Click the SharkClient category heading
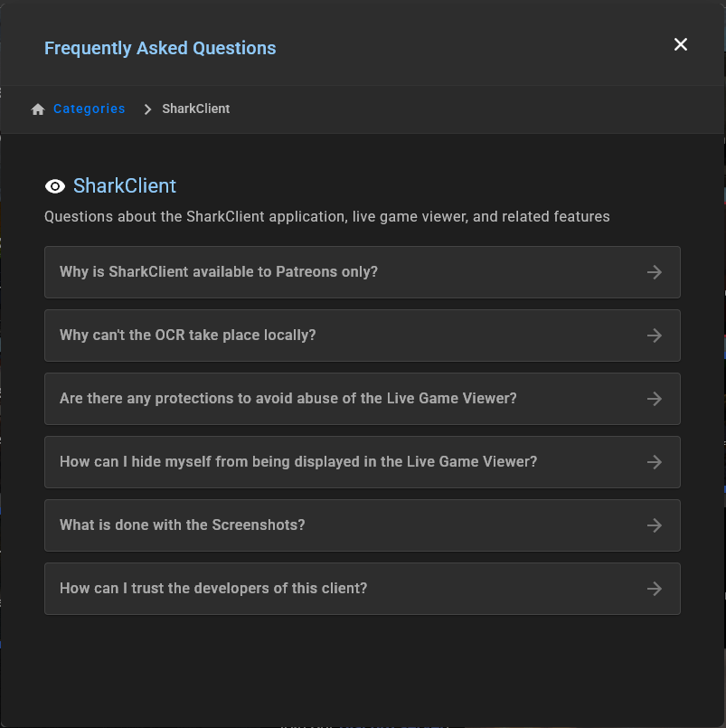 click(x=125, y=186)
